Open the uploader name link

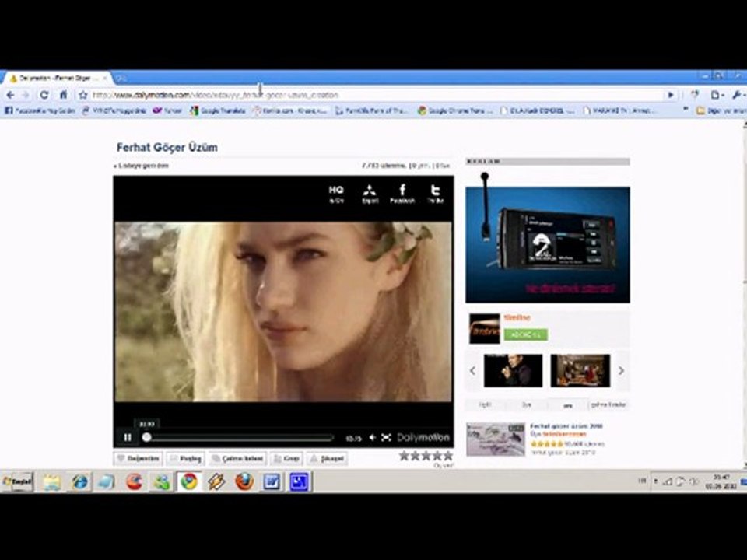517,317
